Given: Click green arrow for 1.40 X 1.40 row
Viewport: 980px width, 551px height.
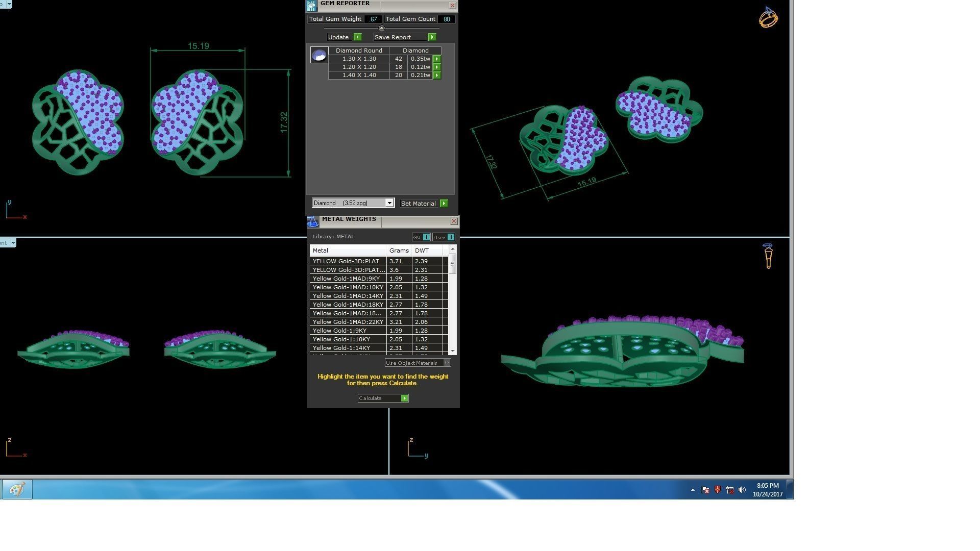Looking at the screenshot, I should [x=437, y=75].
